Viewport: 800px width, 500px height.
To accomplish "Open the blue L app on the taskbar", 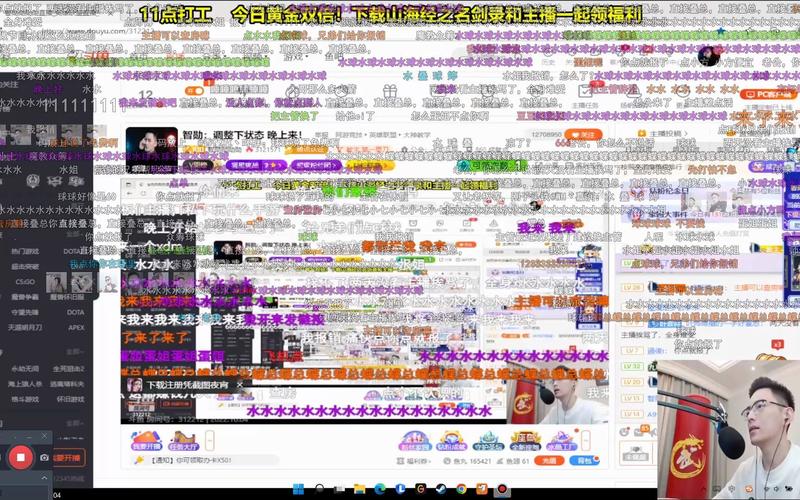I will click(x=400, y=489).
